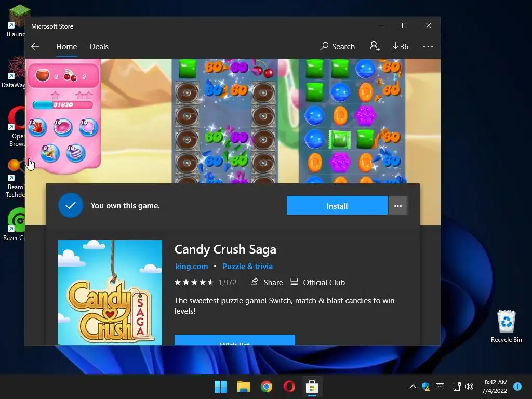Share Candy Crush Saga

pyautogui.click(x=267, y=282)
